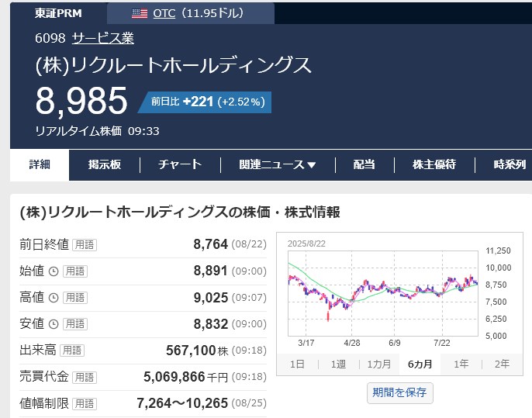
Task: Open the 時系列 tab
Action: pyautogui.click(x=510, y=164)
